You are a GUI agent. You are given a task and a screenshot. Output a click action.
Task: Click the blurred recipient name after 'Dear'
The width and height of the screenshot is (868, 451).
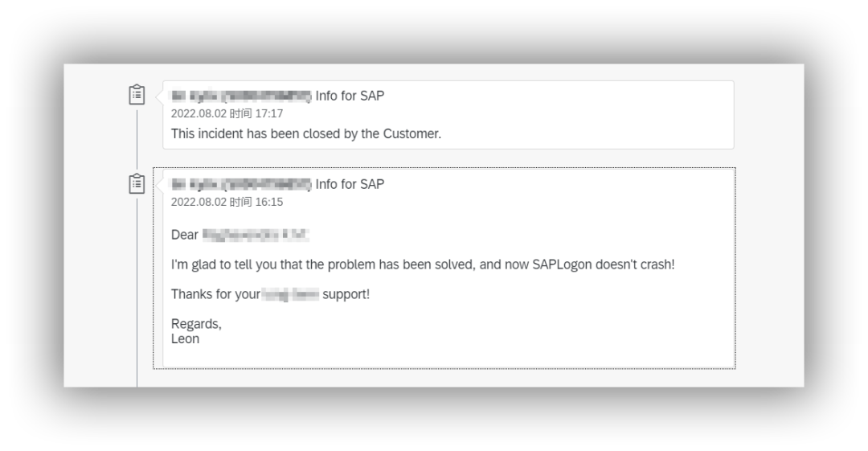pos(256,235)
